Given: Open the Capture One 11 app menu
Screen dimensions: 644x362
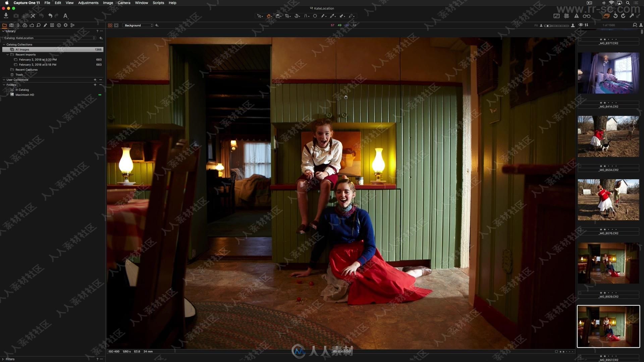Looking at the screenshot, I should (x=26, y=3).
